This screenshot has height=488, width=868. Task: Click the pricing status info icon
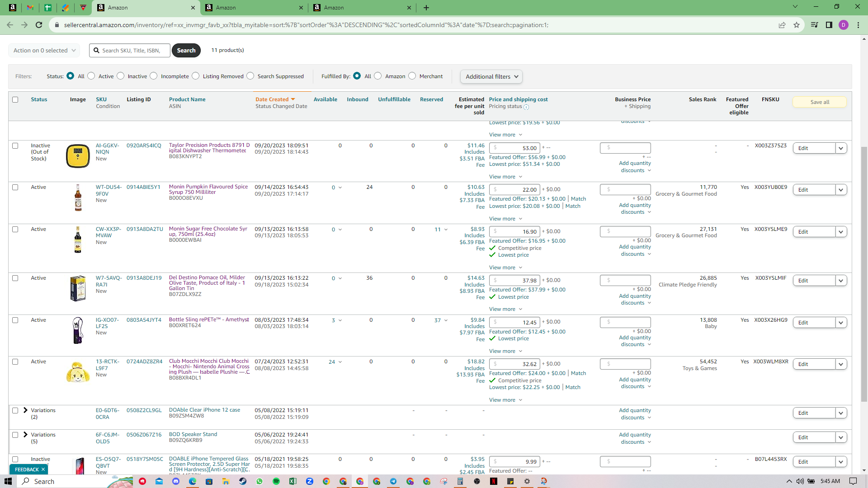(x=526, y=107)
